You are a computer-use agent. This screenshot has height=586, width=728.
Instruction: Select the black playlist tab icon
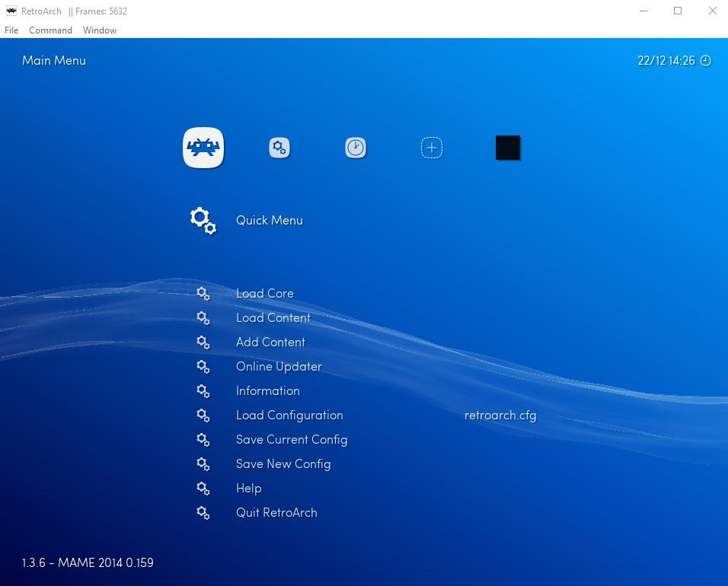click(x=508, y=148)
